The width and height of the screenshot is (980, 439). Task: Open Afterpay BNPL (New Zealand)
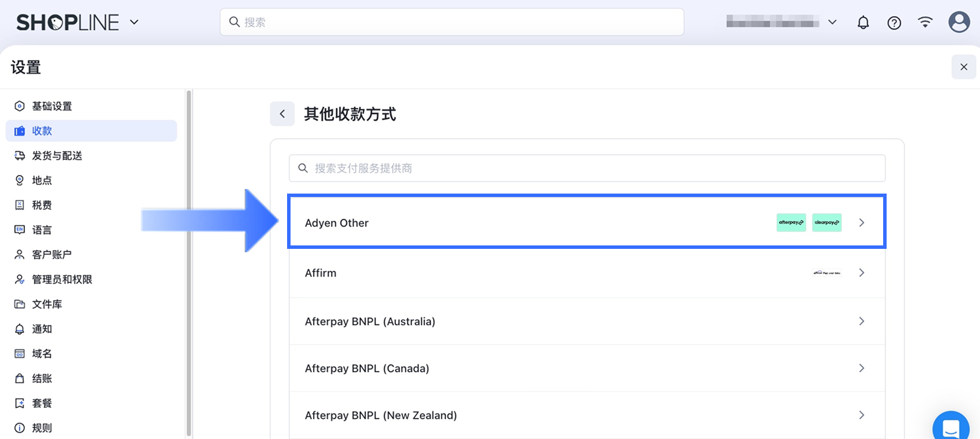click(587, 415)
